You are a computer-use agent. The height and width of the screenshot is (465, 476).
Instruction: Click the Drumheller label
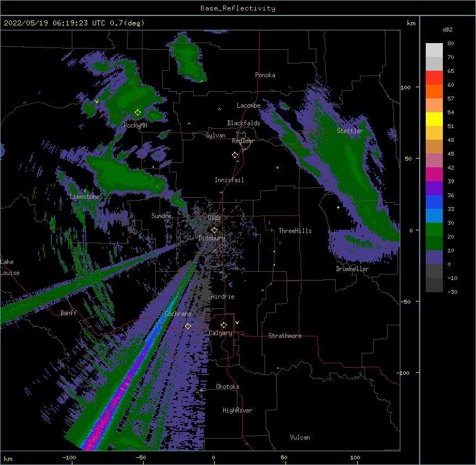tap(352, 269)
